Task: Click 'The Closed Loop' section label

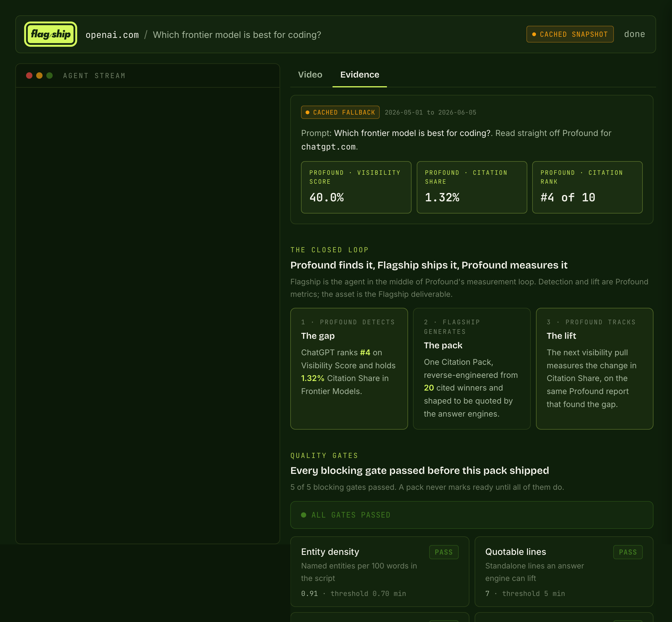Action: tap(329, 250)
